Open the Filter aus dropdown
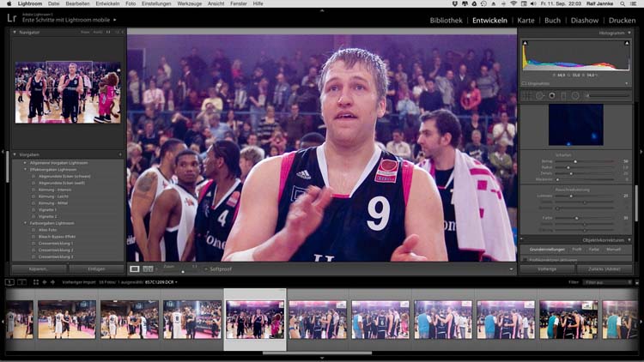The width and height of the screenshot is (644, 362). (608, 282)
